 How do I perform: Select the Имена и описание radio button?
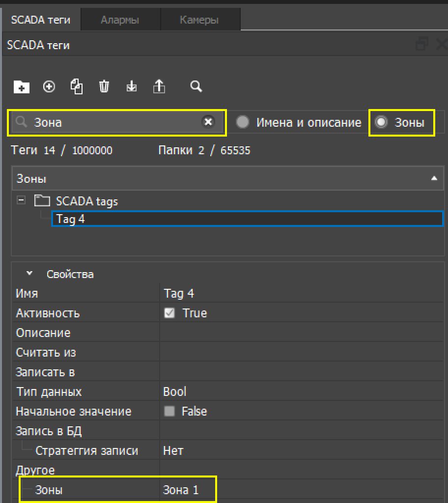coord(243,122)
